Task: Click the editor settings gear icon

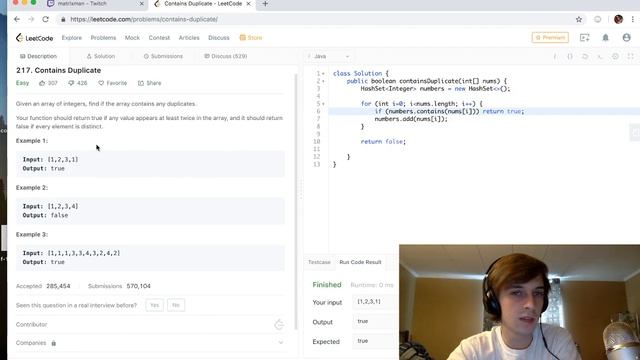Action: 615,56
